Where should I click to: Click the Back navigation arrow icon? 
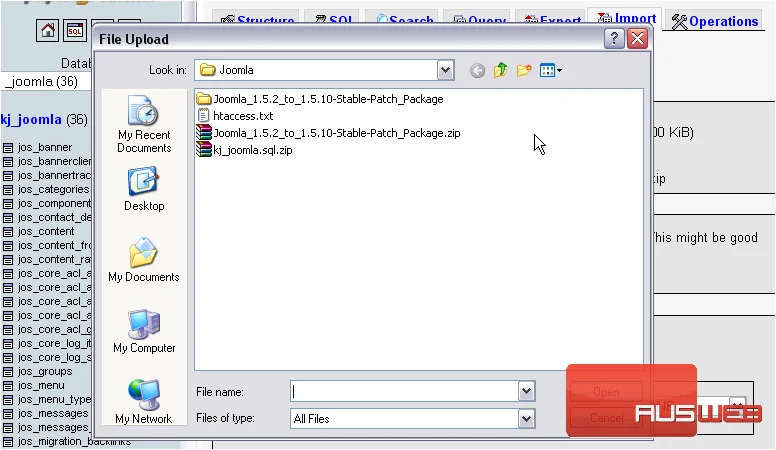(478, 71)
